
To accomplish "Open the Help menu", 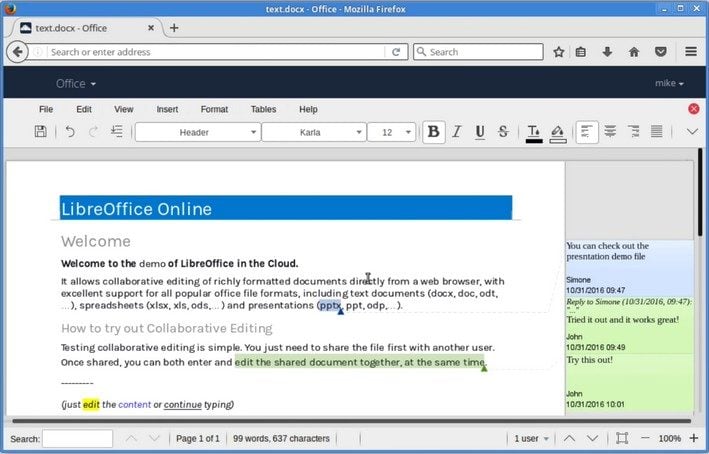I will [x=308, y=109].
